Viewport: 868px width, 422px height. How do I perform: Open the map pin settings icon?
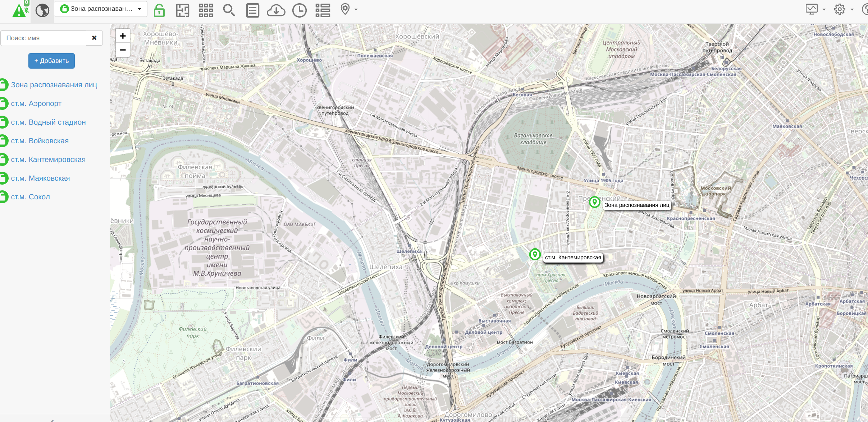pyautogui.click(x=345, y=9)
